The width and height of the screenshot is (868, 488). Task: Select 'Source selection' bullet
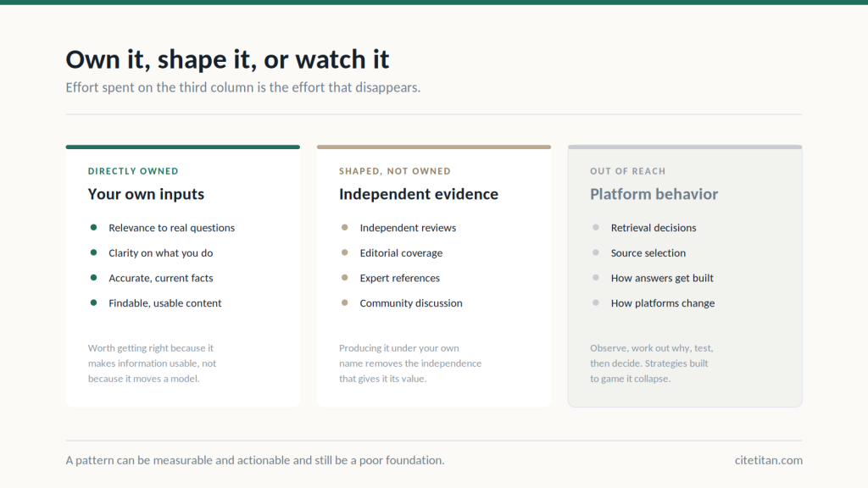tap(648, 252)
